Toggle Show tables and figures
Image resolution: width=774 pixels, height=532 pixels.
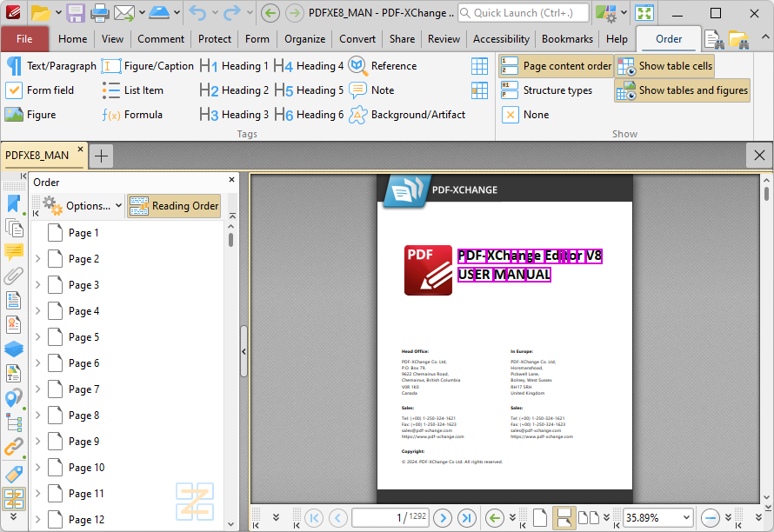[x=682, y=90]
